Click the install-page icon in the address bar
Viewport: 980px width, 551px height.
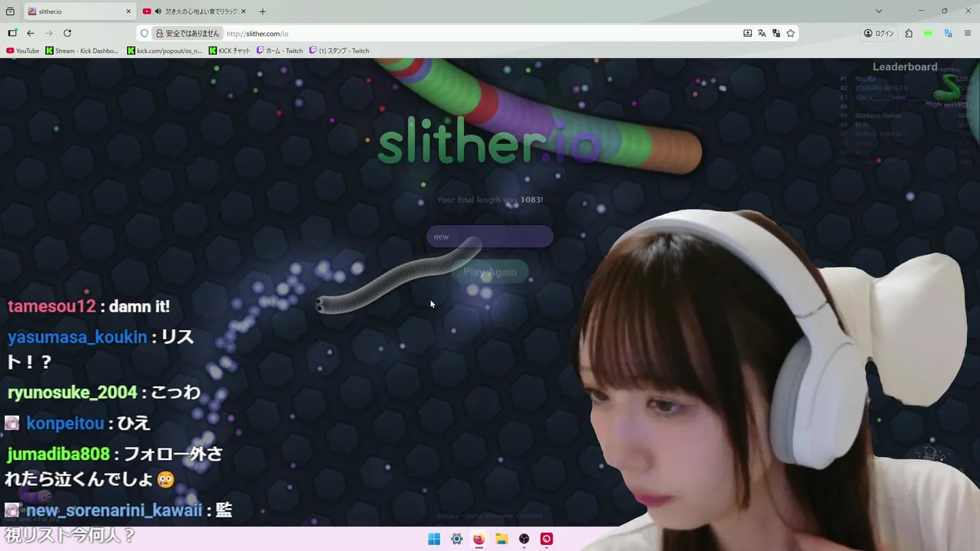[x=747, y=33]
